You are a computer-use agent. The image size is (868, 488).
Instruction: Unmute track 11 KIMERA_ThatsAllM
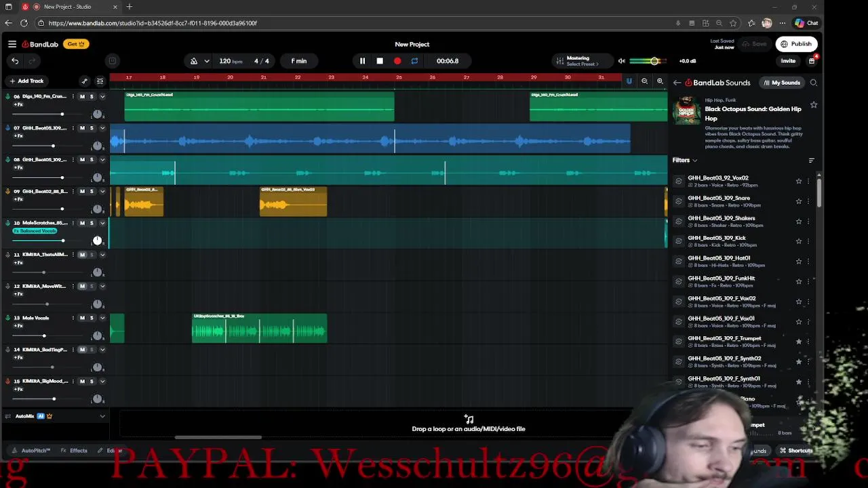pos(83,255)
